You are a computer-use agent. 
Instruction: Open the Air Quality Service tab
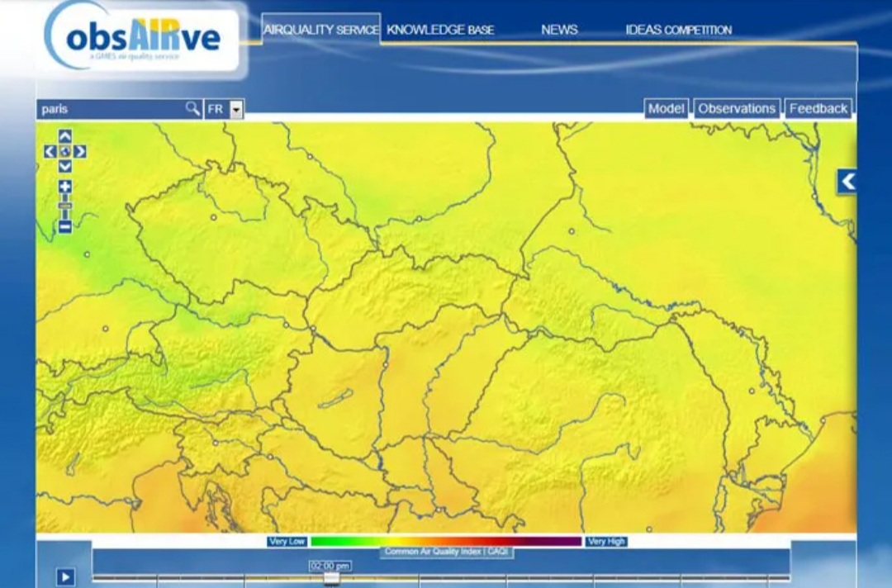320,30
